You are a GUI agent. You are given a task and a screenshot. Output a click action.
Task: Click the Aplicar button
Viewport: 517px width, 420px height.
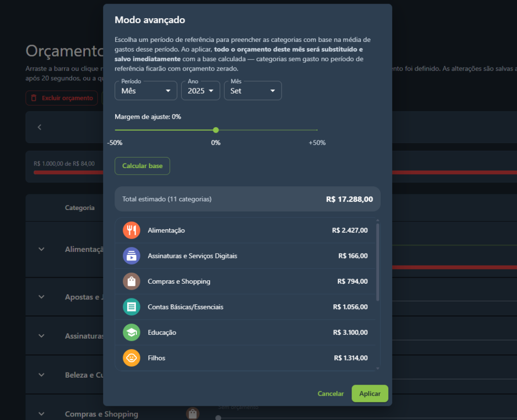pos(370,394)
